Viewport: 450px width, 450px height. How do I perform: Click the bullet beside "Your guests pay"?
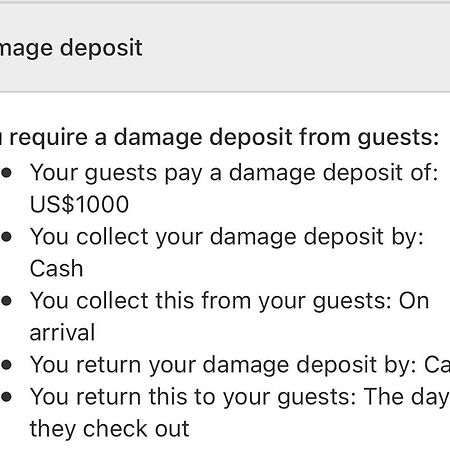coord(7,173)
